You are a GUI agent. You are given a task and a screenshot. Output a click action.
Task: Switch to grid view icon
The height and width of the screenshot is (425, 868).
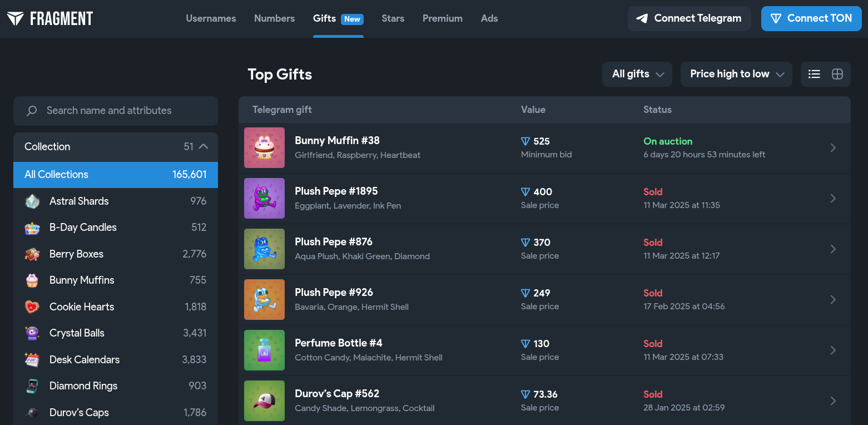point(837,74)
